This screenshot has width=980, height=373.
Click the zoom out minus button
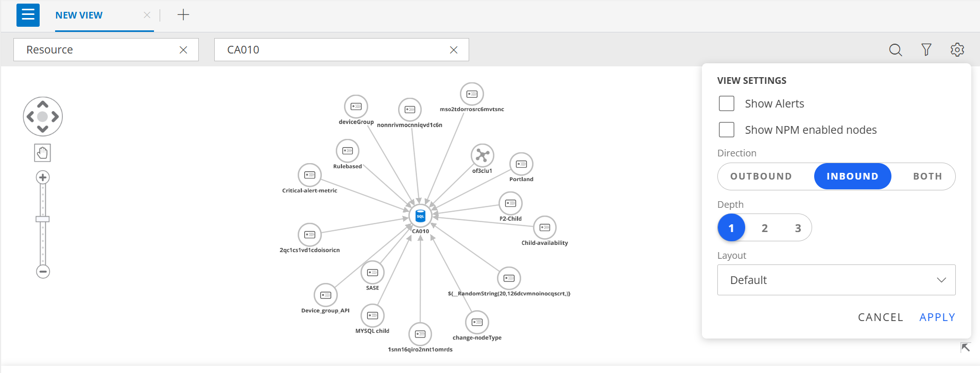(x=43, y=271)
